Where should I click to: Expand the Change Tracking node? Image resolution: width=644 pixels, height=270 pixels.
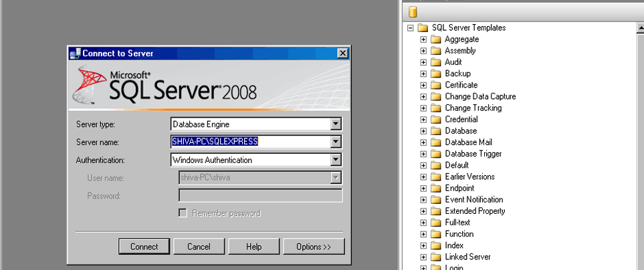click(x=423, y=108)
